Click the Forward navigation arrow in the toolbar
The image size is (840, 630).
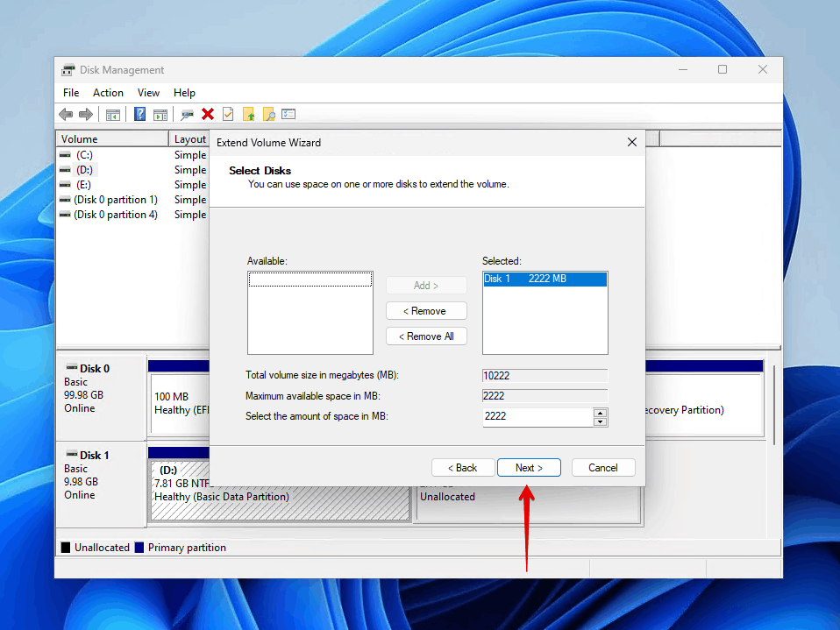point(85,114)
